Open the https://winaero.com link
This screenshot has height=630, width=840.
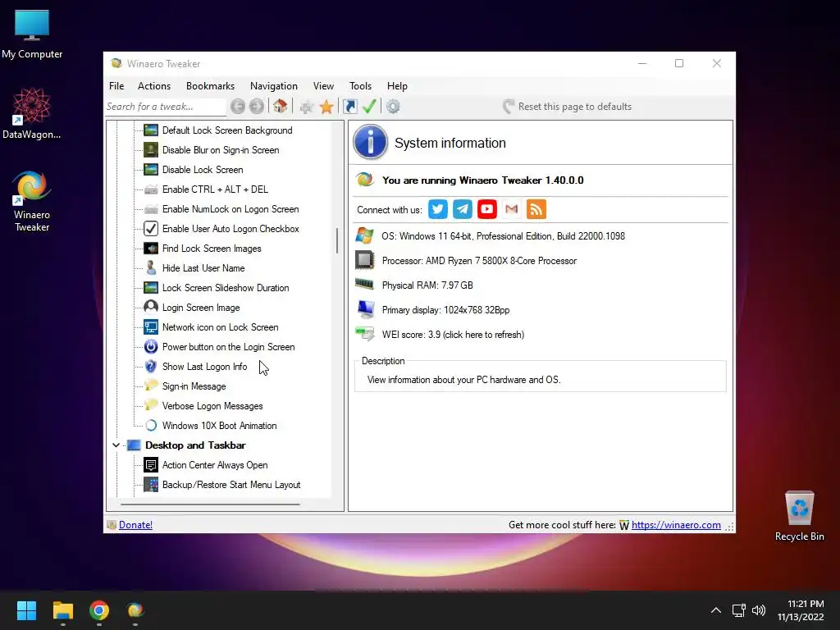(x=676, y=525)
